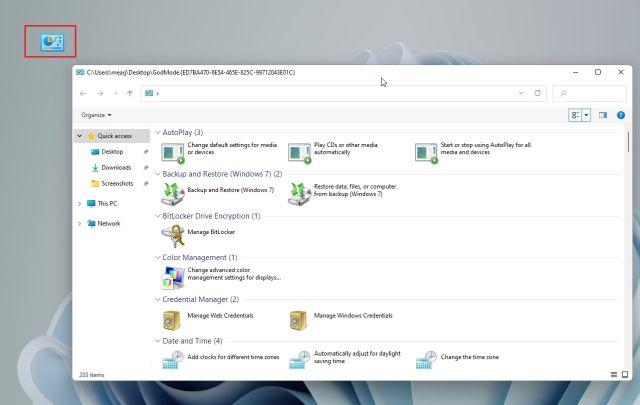
Task: Open the GodMode icon on the desktop
Action: tap(52, 43)
